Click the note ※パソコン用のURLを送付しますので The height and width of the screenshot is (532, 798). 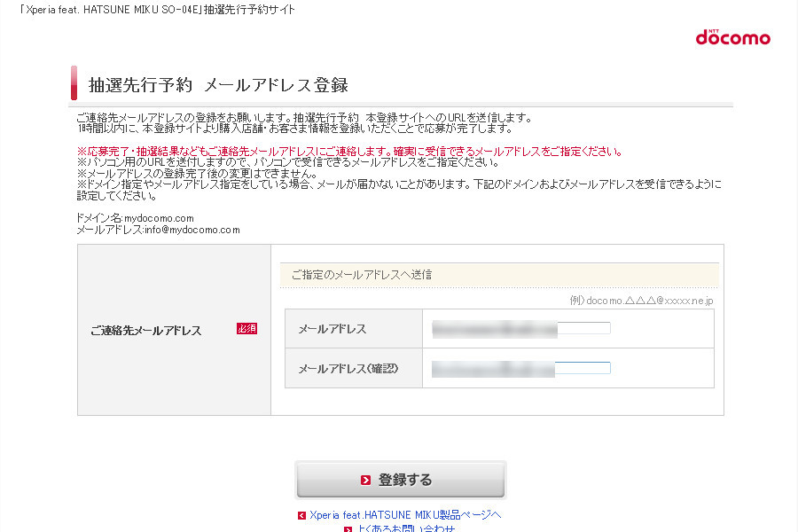click(x=288, y=162)
